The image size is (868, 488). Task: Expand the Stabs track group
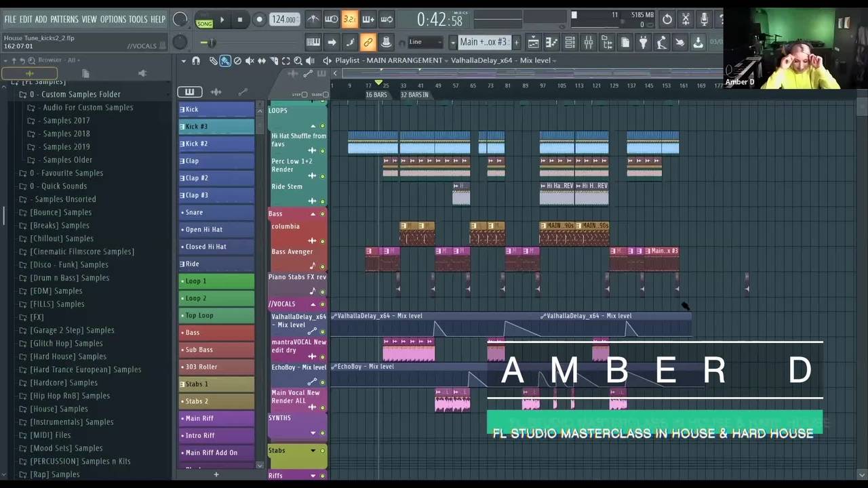point(313,451)
